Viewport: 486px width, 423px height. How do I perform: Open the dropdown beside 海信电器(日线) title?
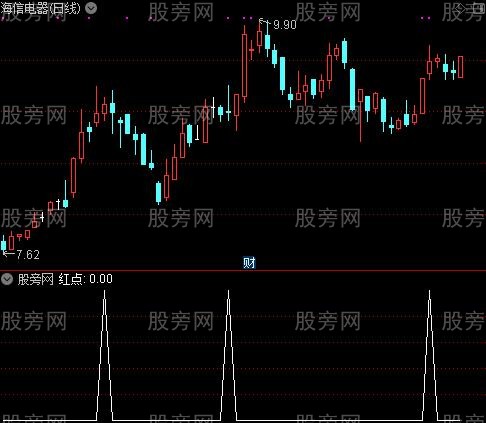pos(91,8)
